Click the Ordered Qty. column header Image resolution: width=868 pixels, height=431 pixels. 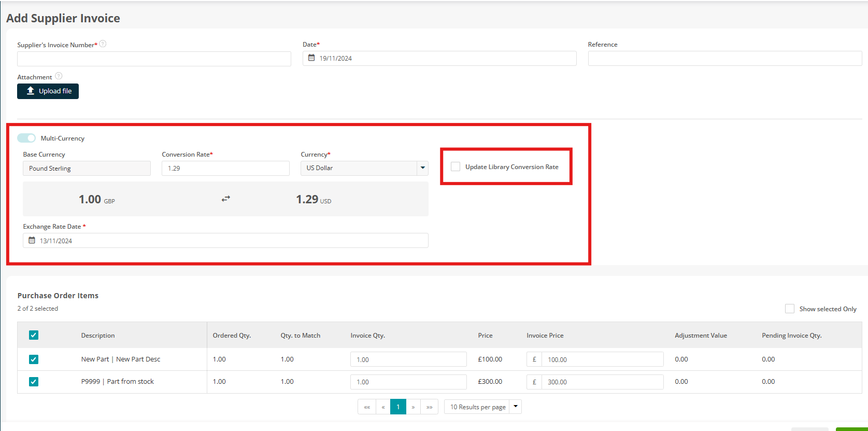coord(232,336)
